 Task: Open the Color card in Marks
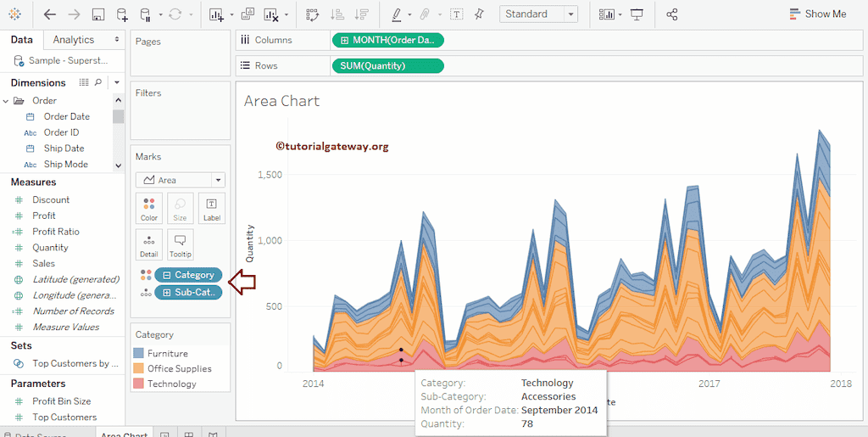(x=149, y=209)
